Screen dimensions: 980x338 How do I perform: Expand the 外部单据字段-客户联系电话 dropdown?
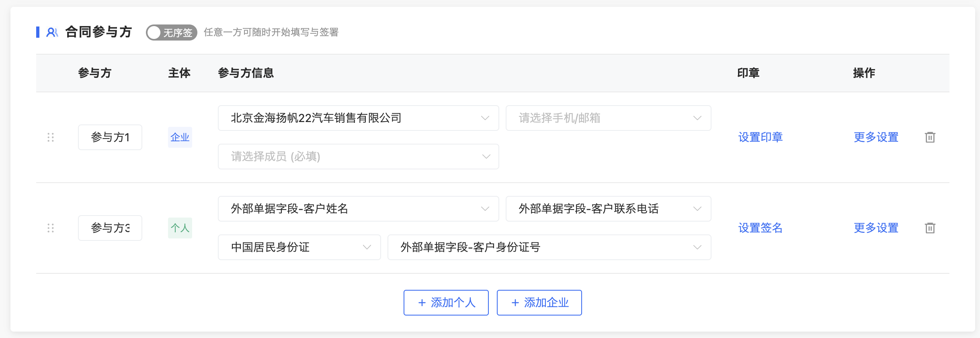[x=608, y=209]
